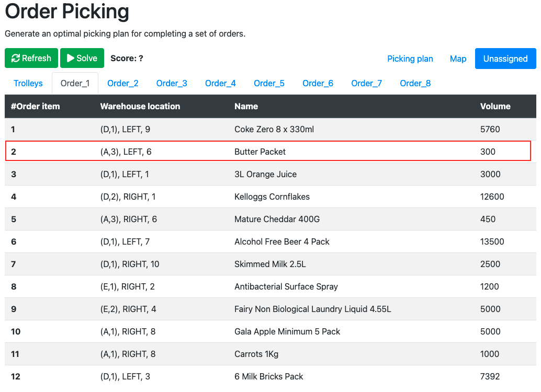
Task: Start solving with the Solve play button
Action: [82, 58]
